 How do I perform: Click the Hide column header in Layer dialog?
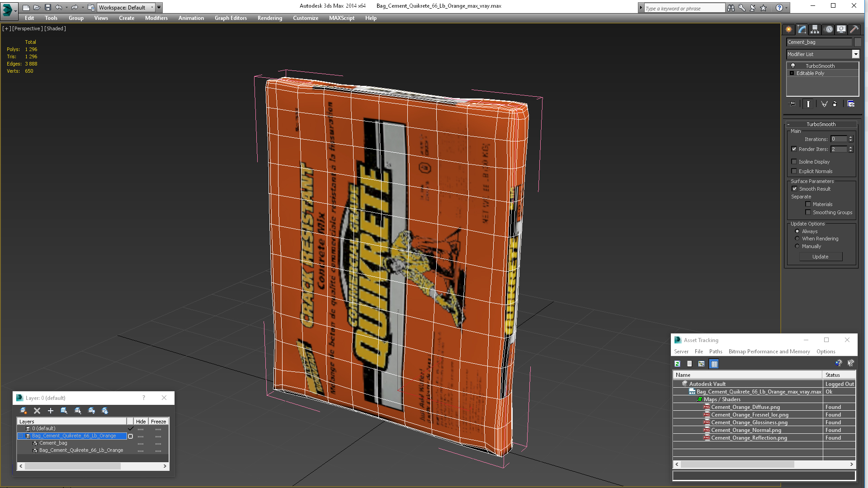141,422
